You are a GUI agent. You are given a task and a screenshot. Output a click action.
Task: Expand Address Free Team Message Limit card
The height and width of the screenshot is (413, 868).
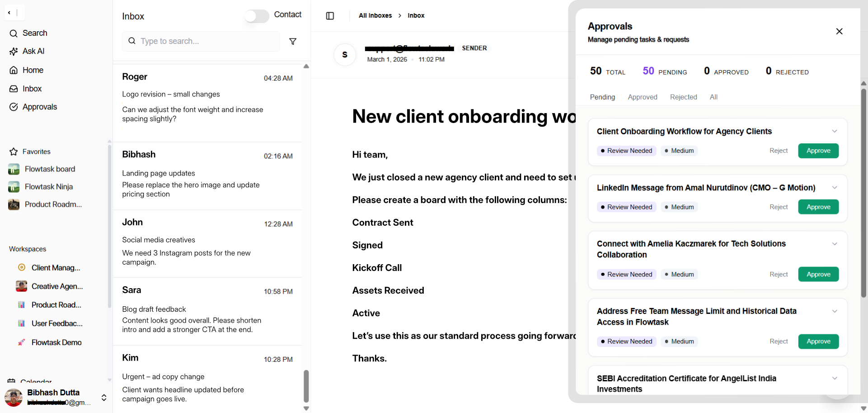(835, 311)
